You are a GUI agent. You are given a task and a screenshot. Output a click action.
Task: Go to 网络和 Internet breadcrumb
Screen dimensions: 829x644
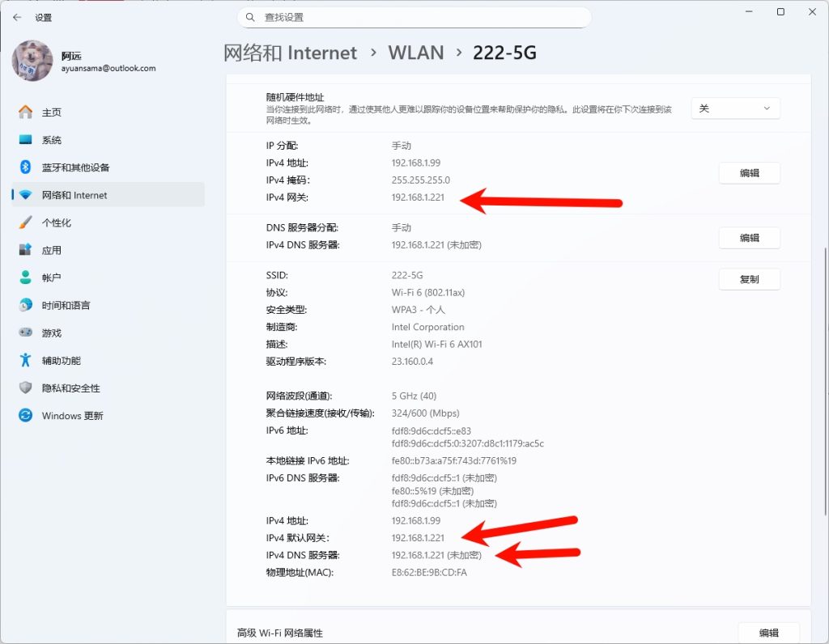point(290,53)
